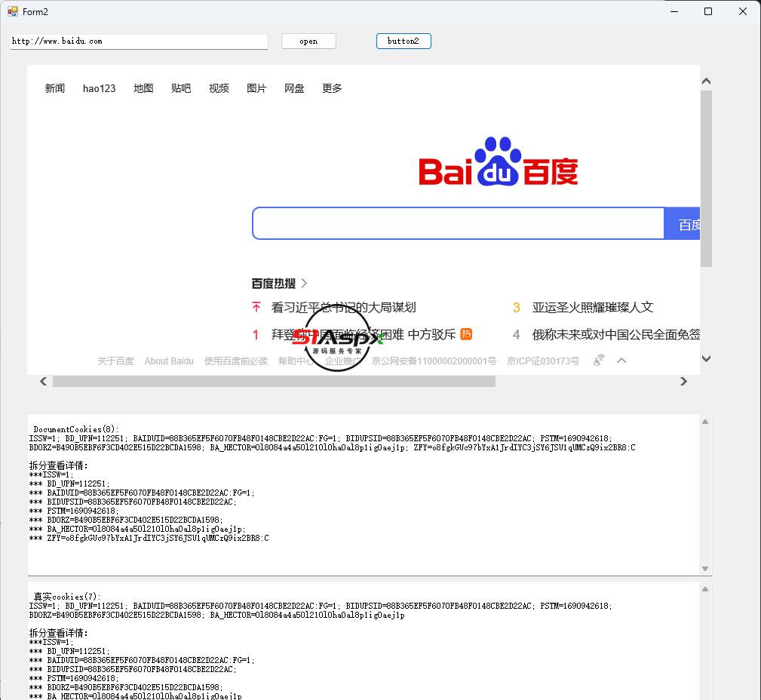Click the DocumentCookies box scroll down arrow

[x=705, y=569]
